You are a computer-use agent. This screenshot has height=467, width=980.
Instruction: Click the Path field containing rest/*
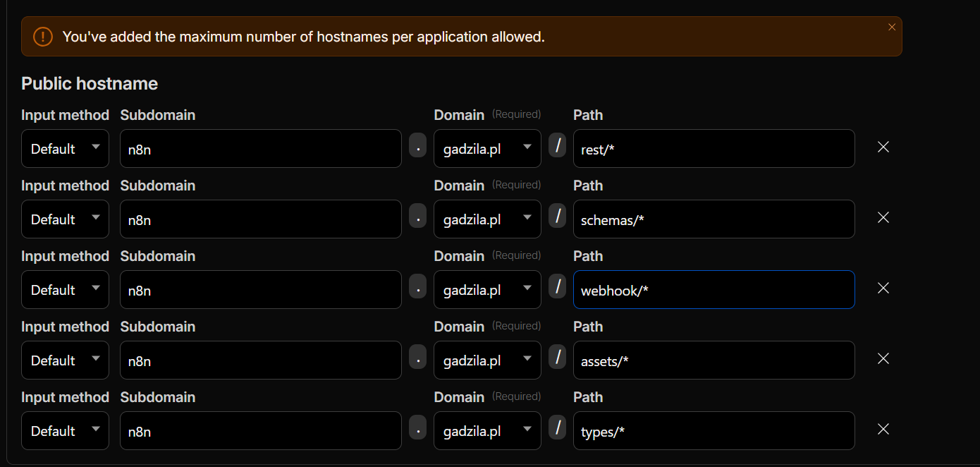[x=713, y=148]
